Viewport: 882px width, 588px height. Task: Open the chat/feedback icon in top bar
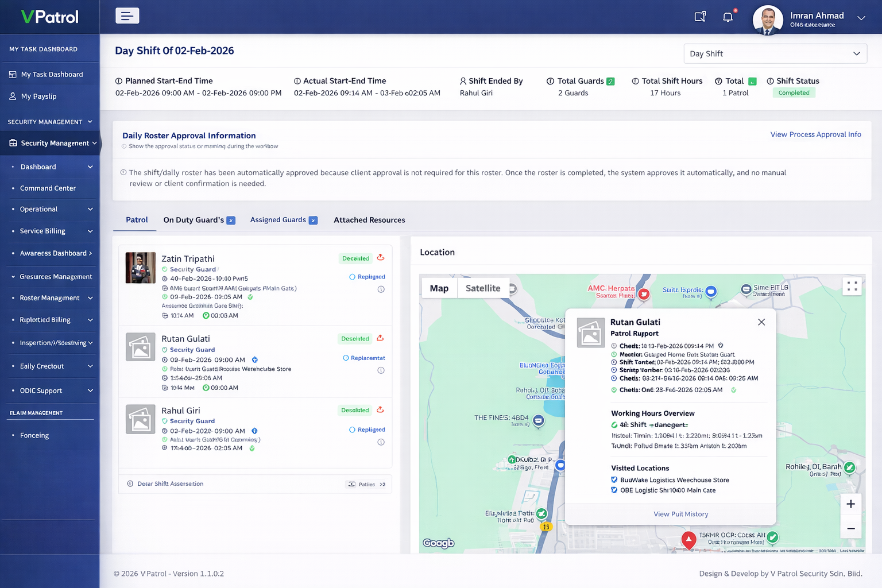(x=700, y=17)
